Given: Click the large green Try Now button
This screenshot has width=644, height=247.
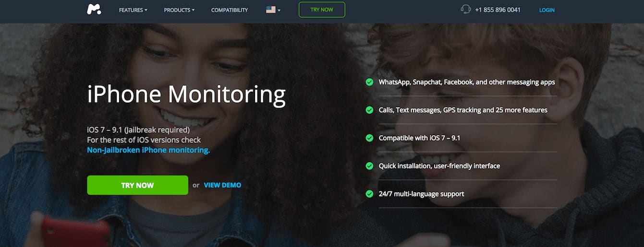Looking at the screenshot, I should 137,185.
